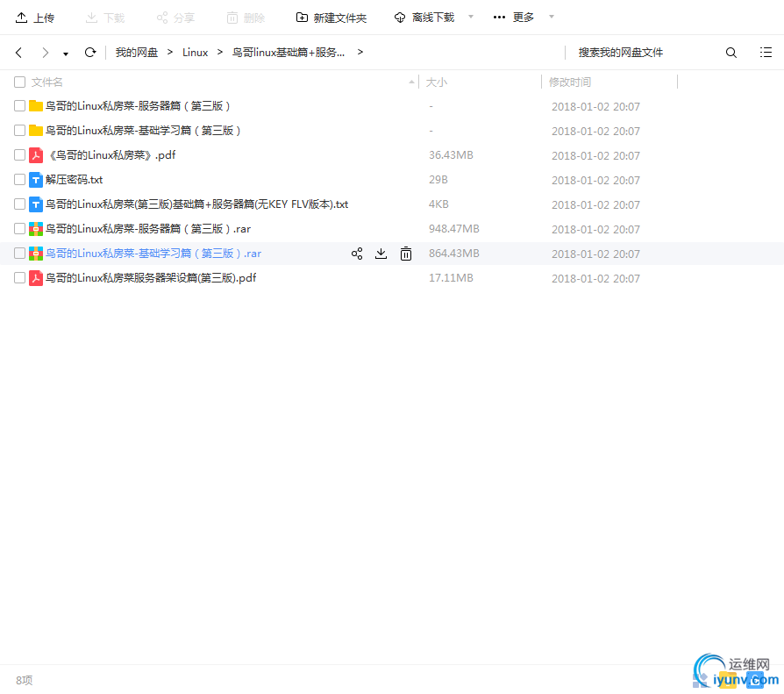Viewport: 784px width, 694px height.
Task: Sort by 大小 column header
Action: tap(437, 82)
